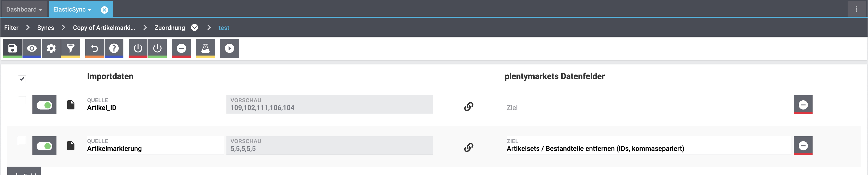Open help with the question mark icon
The height and width of the screenshot is (175, 868).
click(114, 48)
